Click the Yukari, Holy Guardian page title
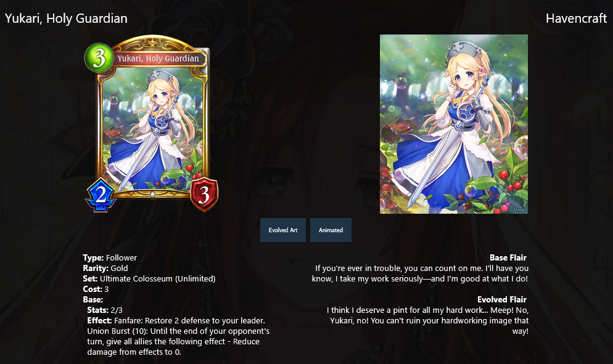 (66, 18)
